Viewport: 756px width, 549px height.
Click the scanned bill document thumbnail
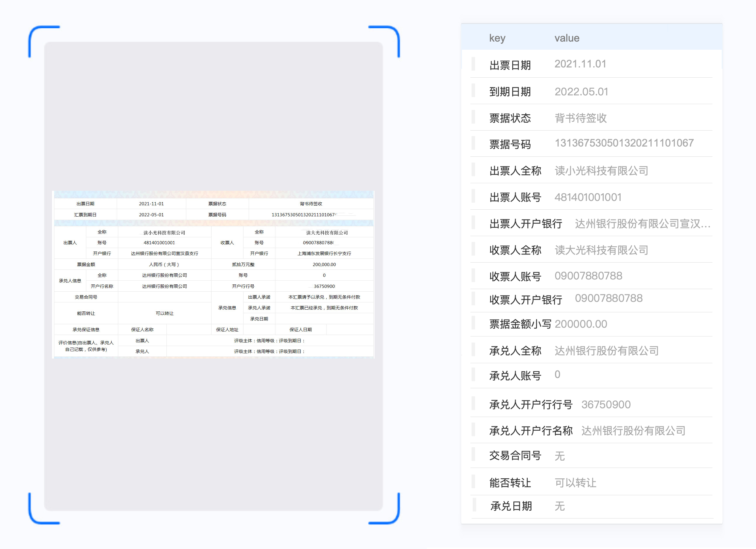tap(213, 274)
